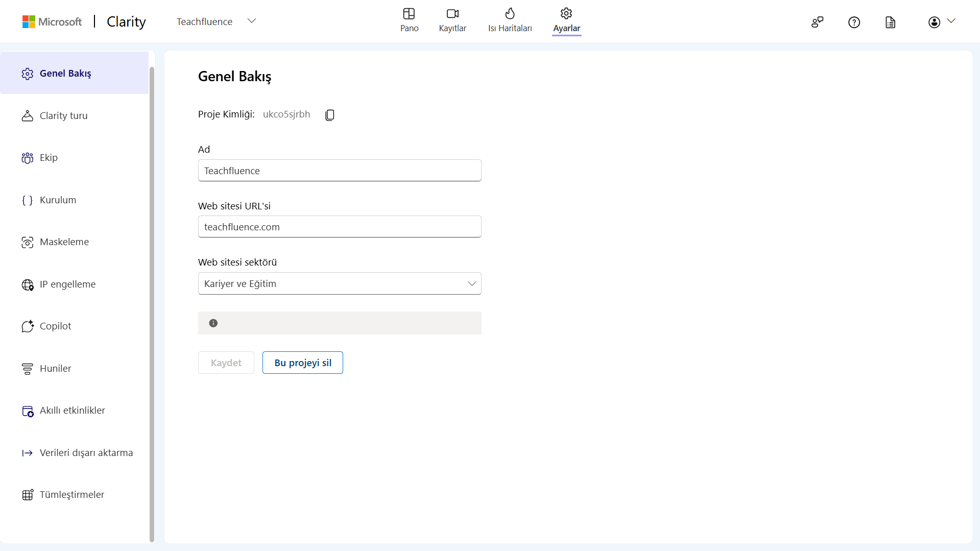This screenshot has height=551, width=980.
Task: Open the Pano dashboard
Action: (x=409, y=20)
